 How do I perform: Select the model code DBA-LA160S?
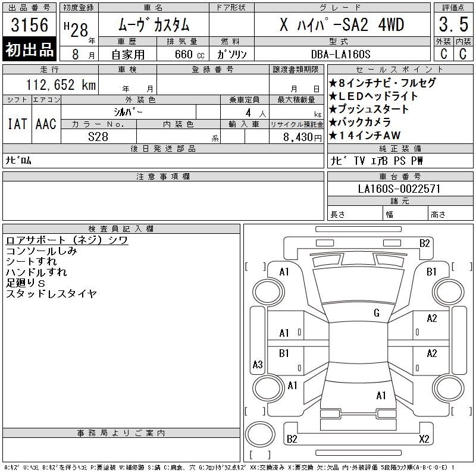[340, 54]
